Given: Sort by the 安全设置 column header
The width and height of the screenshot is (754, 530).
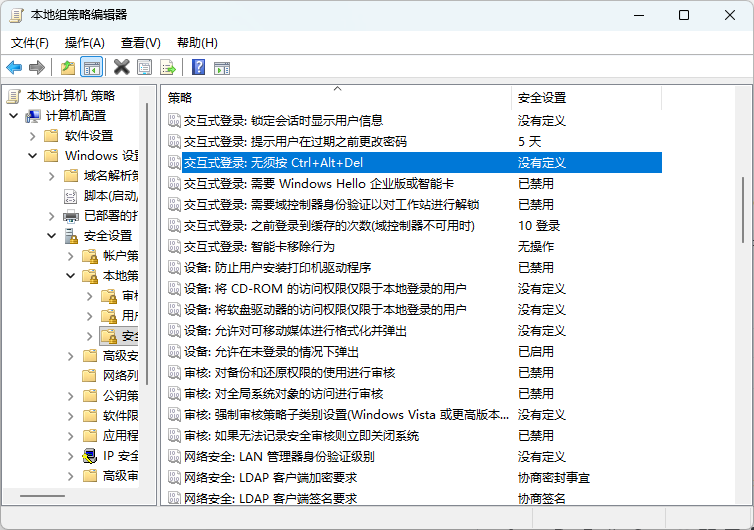Looking at the screenshot, I should [587, 98].
